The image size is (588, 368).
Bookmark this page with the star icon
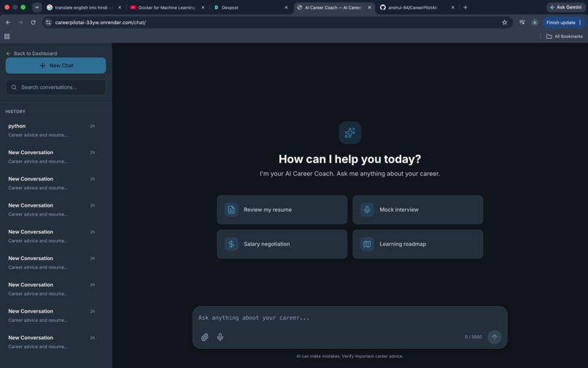[505, 23]
